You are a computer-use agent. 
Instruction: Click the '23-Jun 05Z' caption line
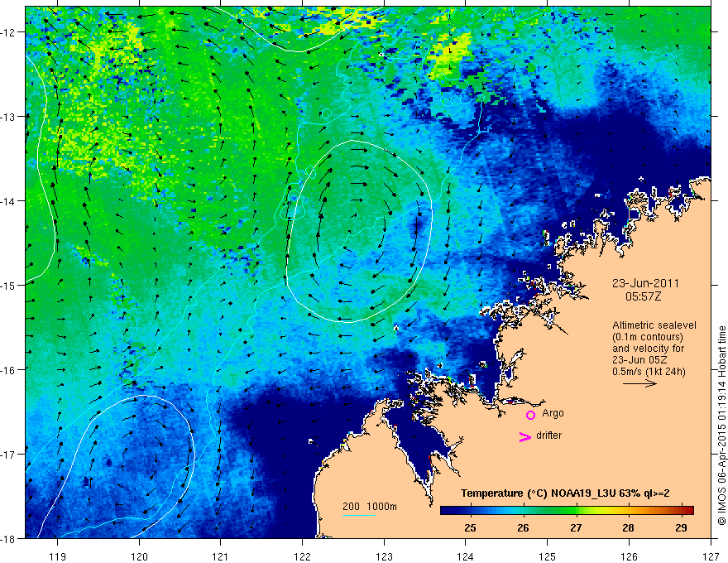click(639, 360)
